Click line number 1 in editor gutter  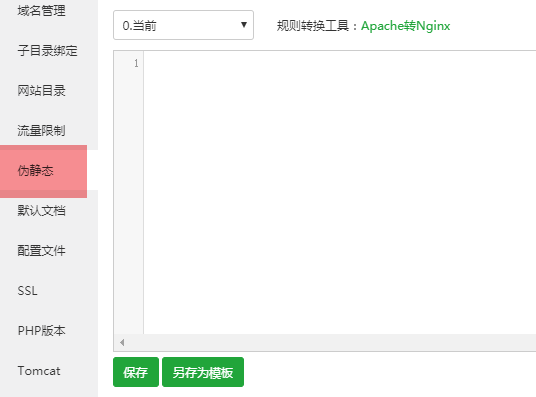[x=136, y=63]
